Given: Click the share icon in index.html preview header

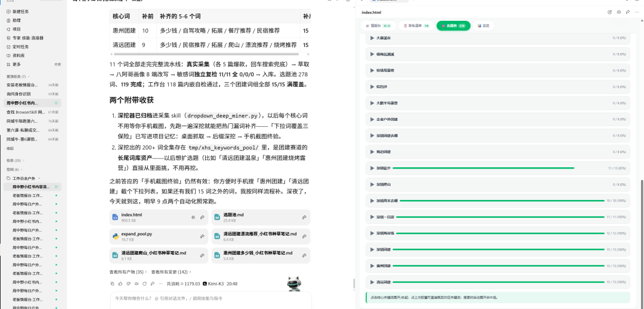Looking at the screenshot, I should (x=627, y=13).
